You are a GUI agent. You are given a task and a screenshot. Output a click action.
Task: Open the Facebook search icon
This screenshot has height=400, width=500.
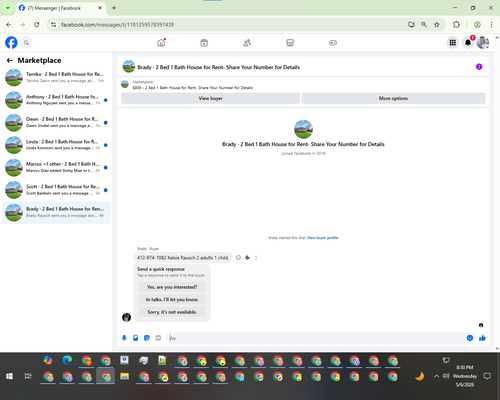pyautogui.click(x=26, y=43)
